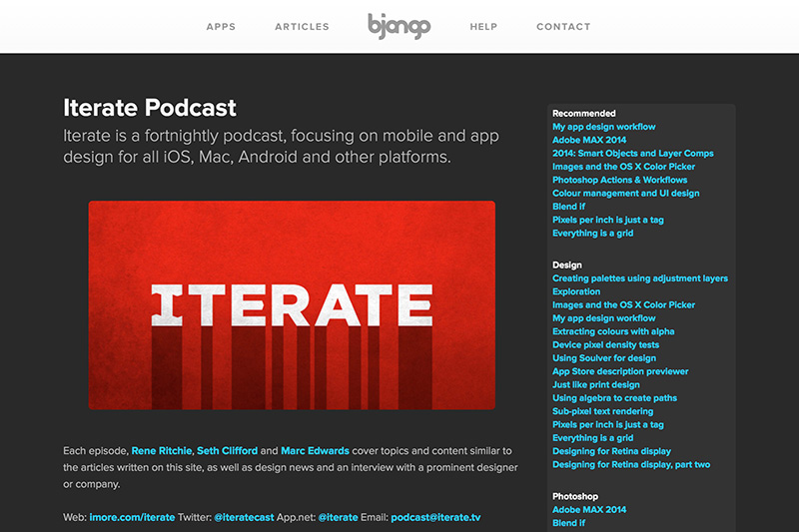Viewport: 799px width, 532px height.
Task: Open 'Adobe MAX 2014' under Photoshop
Action: tap(589, 510)
